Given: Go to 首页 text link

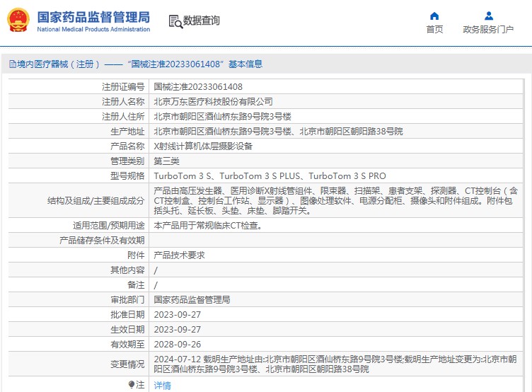Looking at the screenshot, I should (x=434, y=30).
